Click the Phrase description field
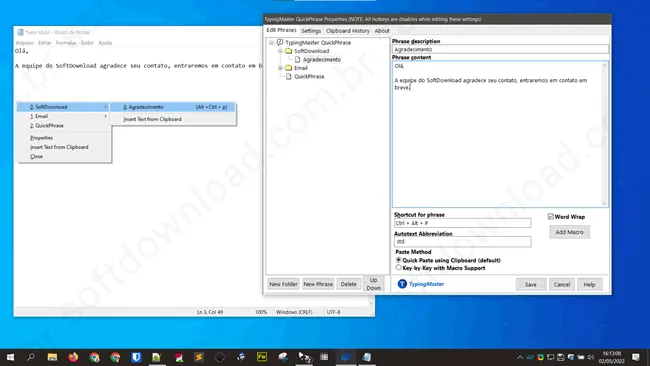 point(500,49)
